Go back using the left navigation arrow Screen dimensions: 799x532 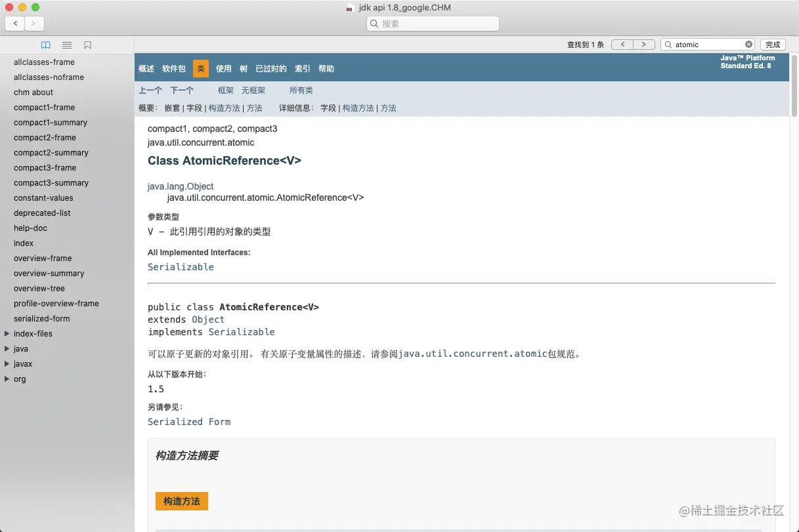[14, 23]
